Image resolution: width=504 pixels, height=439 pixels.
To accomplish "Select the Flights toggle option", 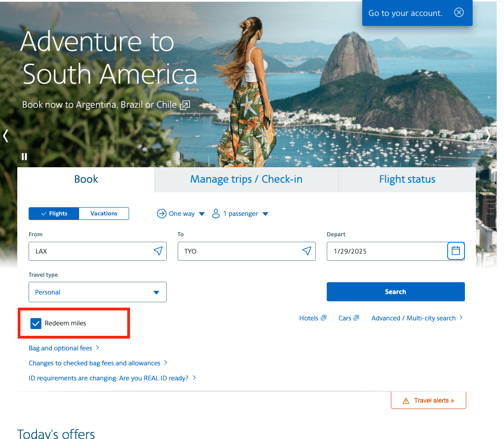I will 54,214.
